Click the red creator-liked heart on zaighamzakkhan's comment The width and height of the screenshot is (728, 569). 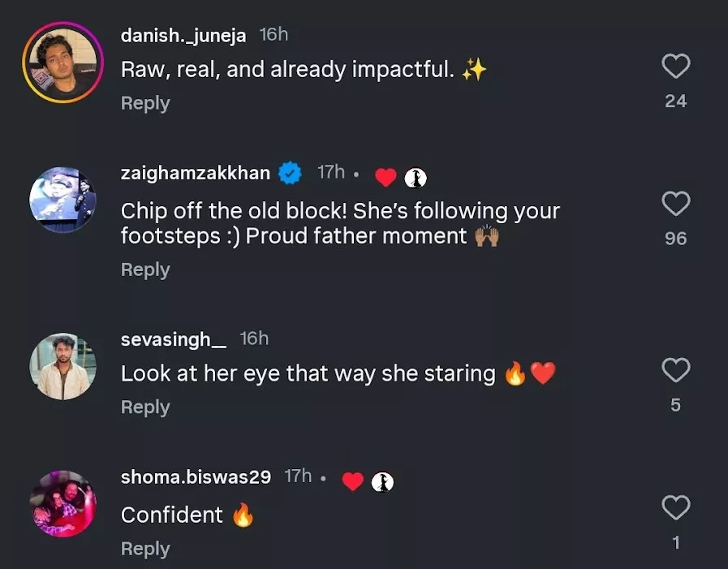pos(386,177)
